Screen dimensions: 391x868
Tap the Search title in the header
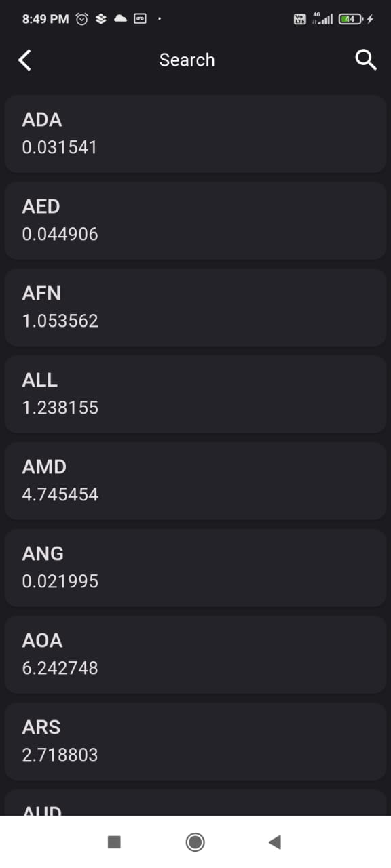[x=187, y=60]
